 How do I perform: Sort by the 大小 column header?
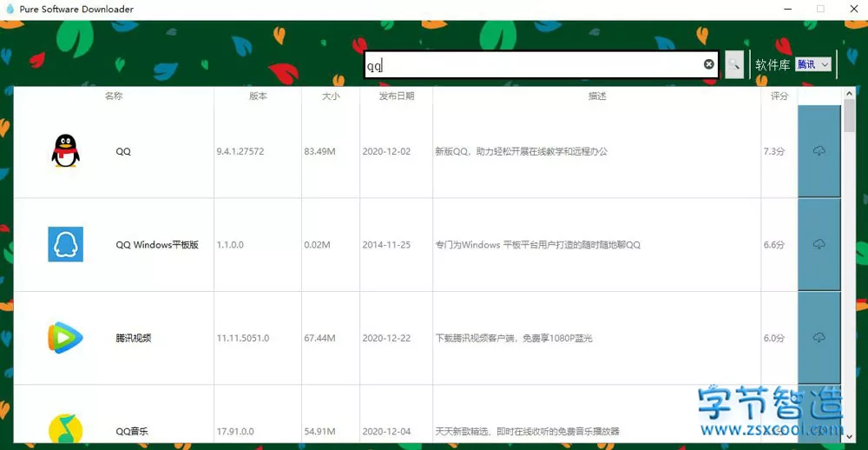[331, 96]
